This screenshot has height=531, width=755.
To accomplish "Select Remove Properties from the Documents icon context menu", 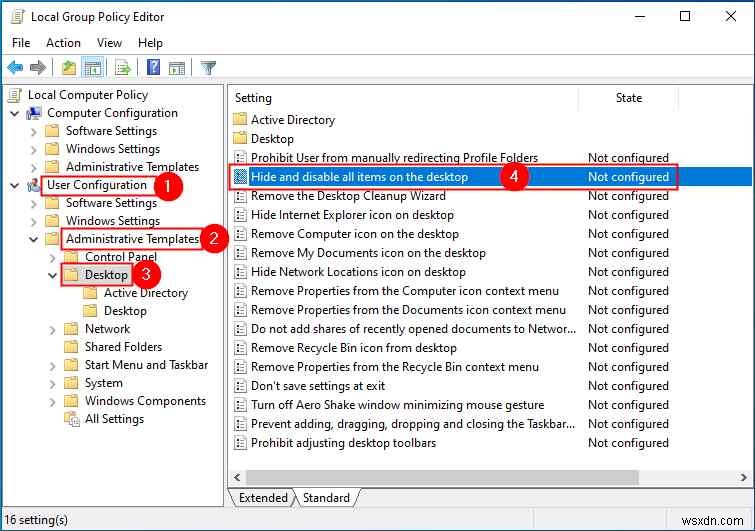I will pyautogui.click(x=408, y=310).
